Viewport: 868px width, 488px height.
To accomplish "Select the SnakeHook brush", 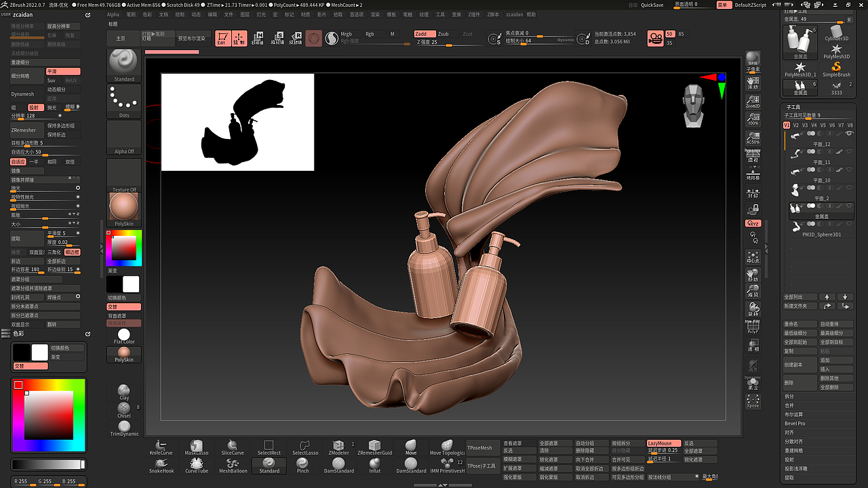I will coord(161,466).
